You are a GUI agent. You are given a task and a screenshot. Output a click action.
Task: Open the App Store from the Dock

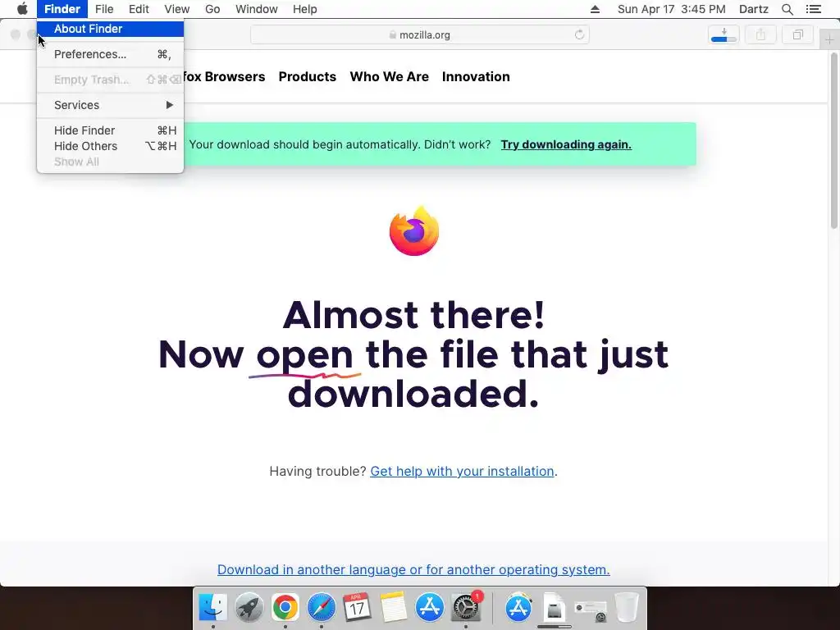[430, 608]
